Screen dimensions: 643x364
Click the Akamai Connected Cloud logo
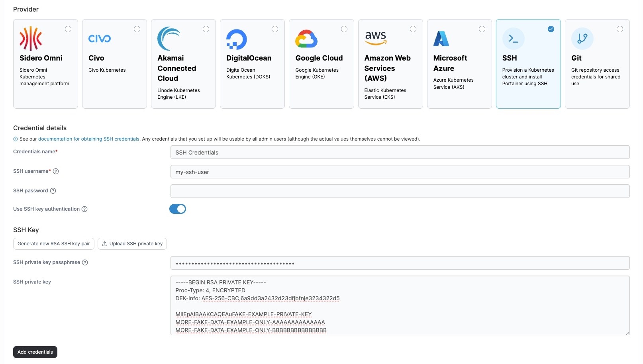pyautogui.click(x=169, y=39)
